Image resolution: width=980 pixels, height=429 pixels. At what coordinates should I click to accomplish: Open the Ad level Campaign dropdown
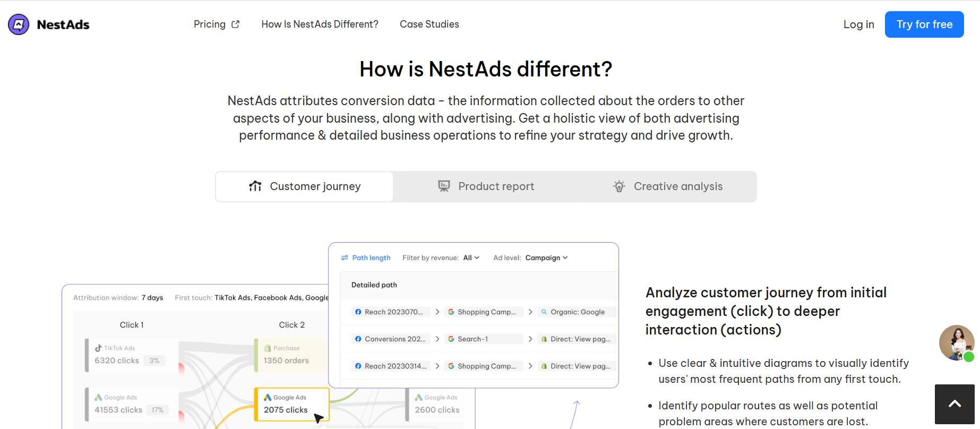546,258
